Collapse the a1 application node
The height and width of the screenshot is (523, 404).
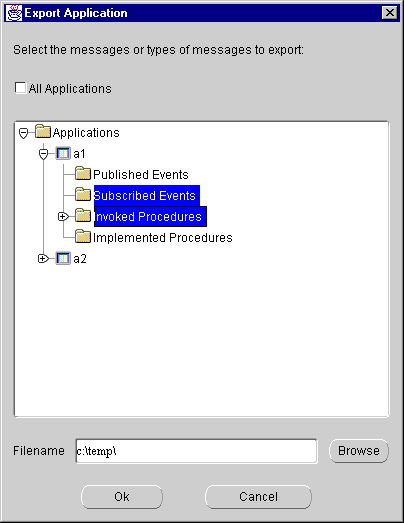point(43,154)
